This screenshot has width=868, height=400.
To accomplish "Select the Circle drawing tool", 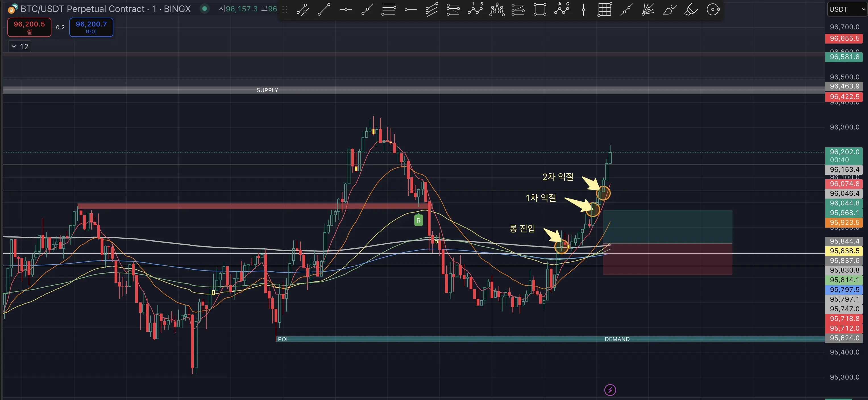I will [x=713, y=9].
